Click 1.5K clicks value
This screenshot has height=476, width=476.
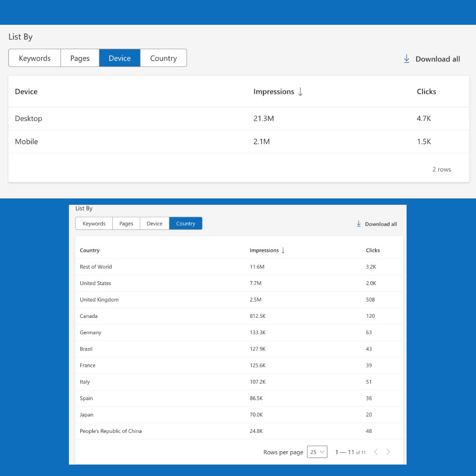[x=424, y=141]
